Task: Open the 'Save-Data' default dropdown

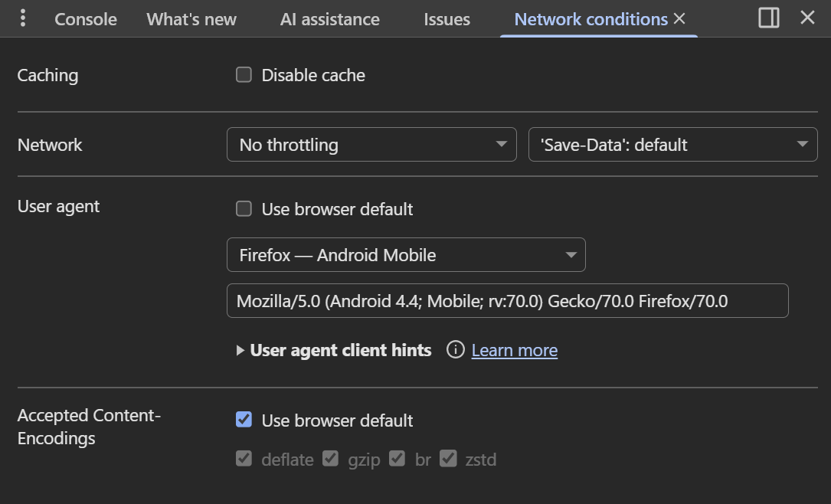Action: 672,145
